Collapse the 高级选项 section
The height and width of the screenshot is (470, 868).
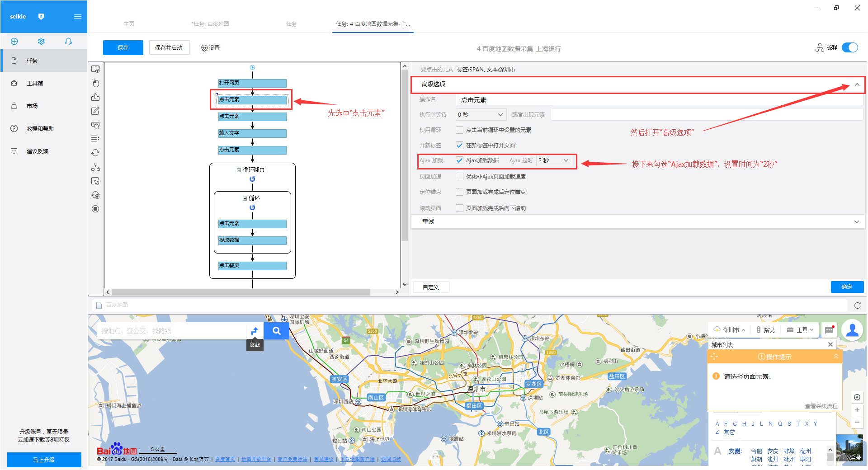coord(857,85)
